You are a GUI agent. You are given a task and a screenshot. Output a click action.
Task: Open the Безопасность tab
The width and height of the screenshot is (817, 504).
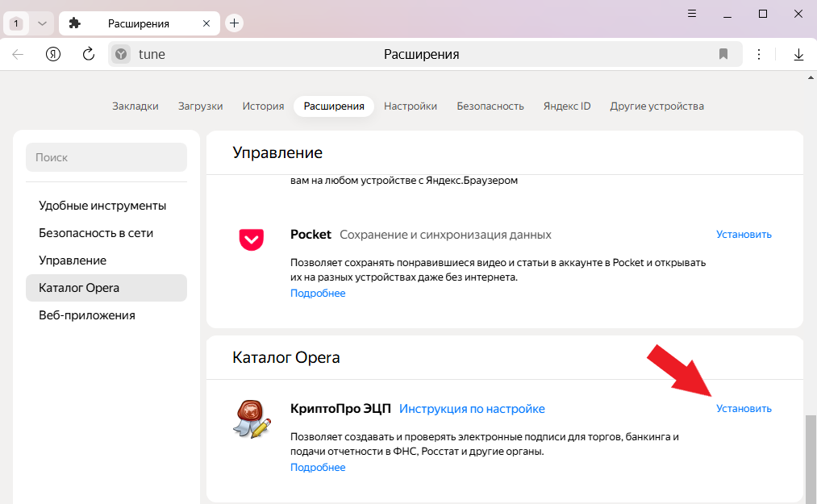coord(490,106)
